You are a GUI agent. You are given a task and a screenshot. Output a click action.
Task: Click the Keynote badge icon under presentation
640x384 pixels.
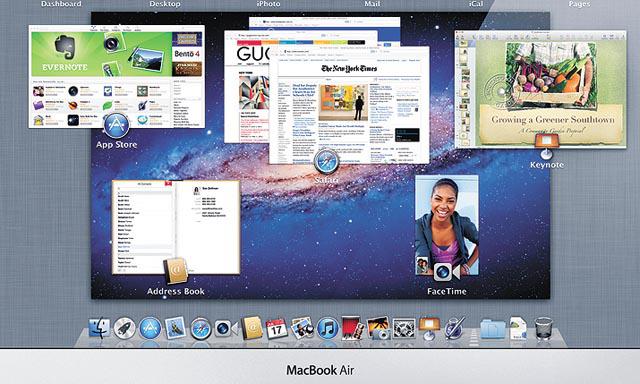coord(546,146)
